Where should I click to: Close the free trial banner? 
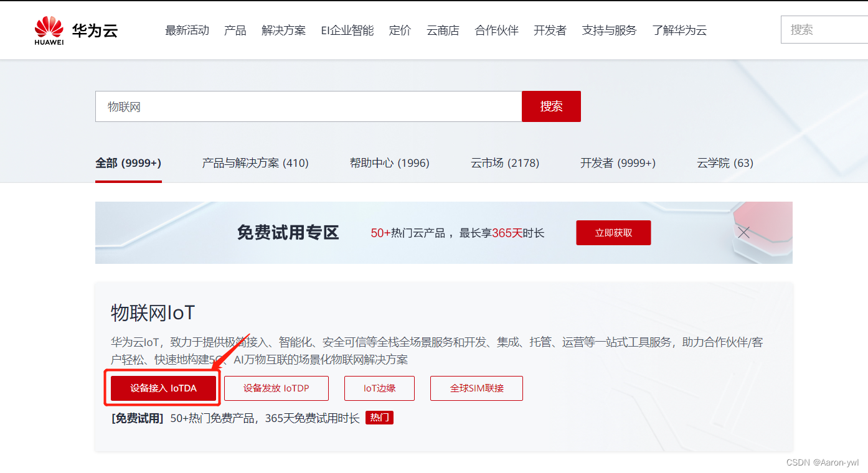point(743,233)
